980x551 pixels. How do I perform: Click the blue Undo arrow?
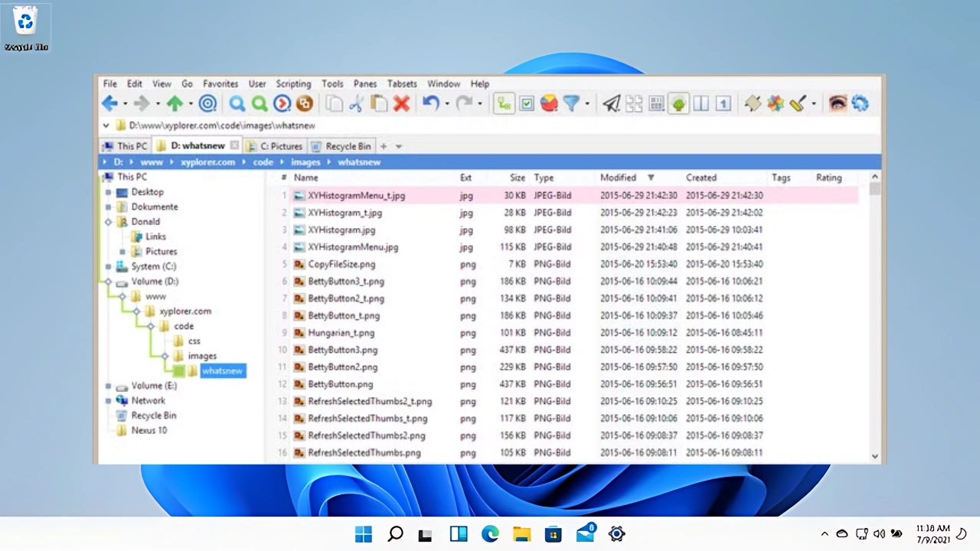click(431, 103)
